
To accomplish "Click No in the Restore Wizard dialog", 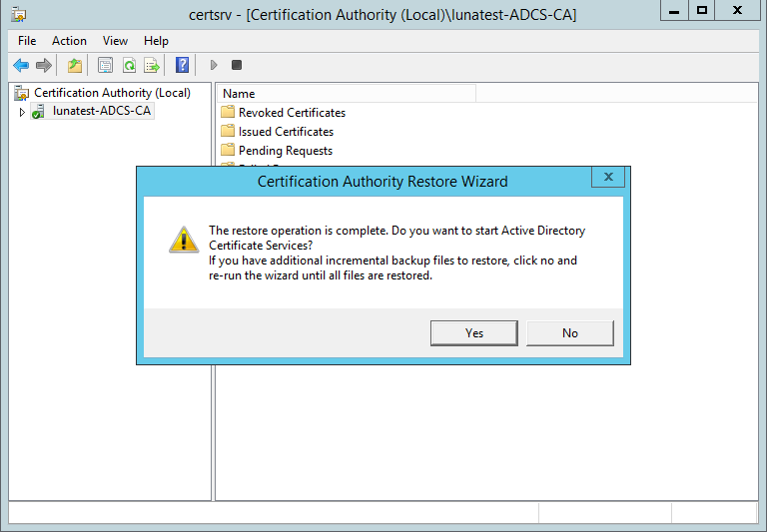I will click(570, 333).
